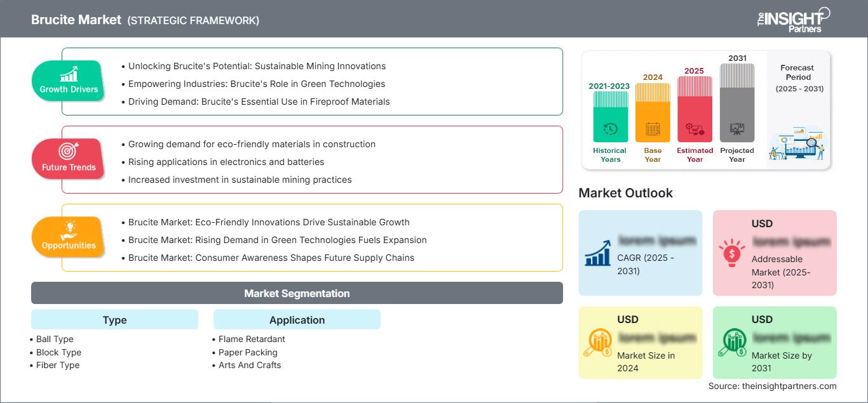Click the Paper Packing list item
868x403 pixels.
pyautogui.click(x=248, y=352)
